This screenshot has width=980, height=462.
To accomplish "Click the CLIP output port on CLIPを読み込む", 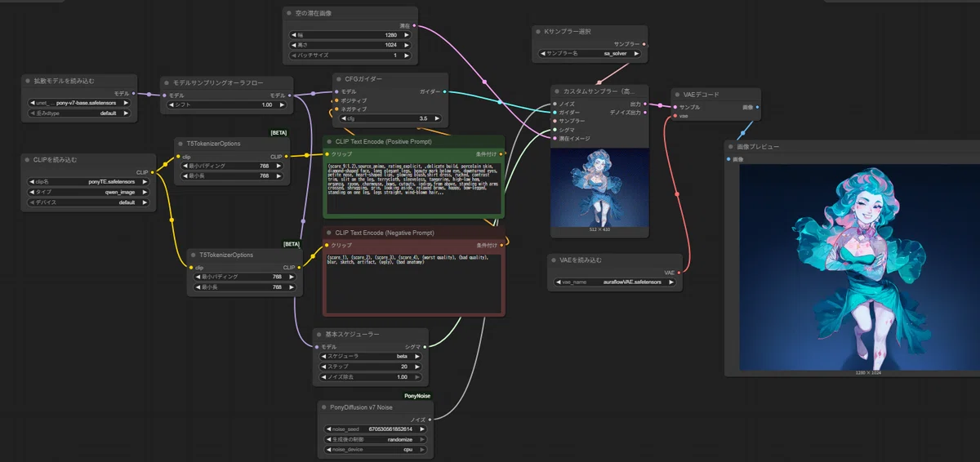I will (x=153, y=172).
